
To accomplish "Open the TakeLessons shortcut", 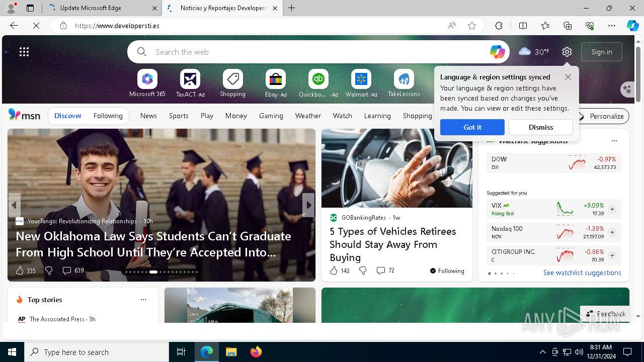I will [x=404, y=83].
